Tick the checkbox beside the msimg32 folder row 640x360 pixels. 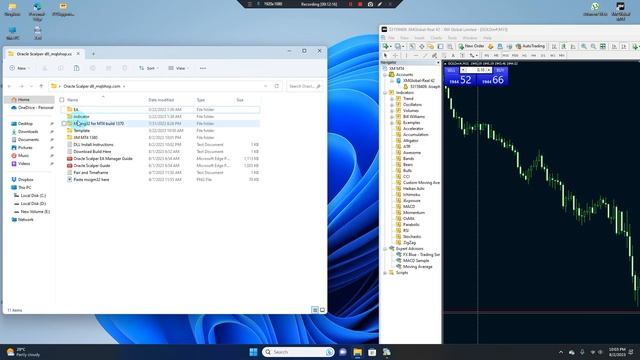click(x=64, y=123)
